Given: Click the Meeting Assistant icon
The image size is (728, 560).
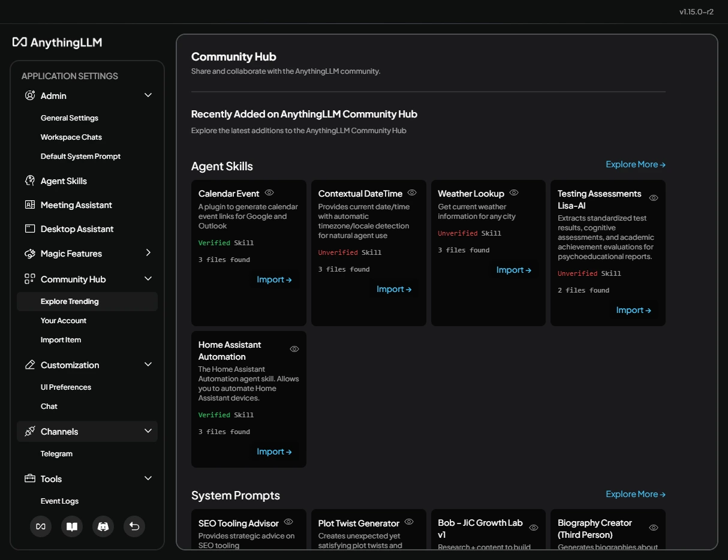Looking at the screenshot, I should point(30,204).
